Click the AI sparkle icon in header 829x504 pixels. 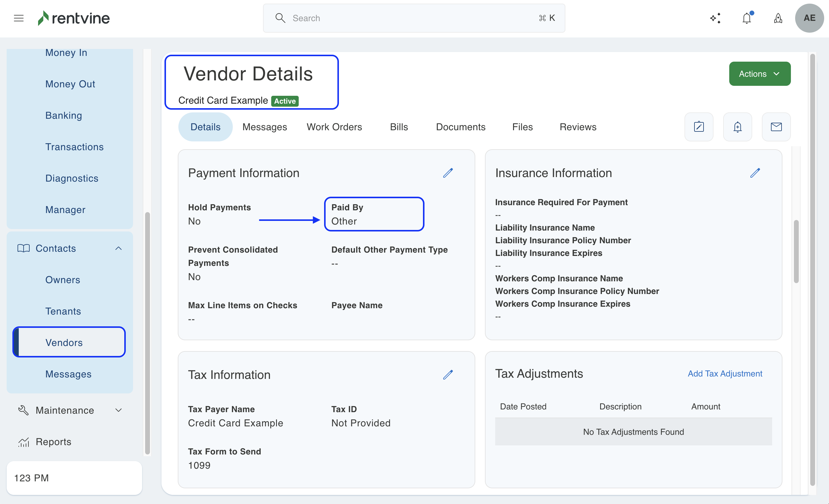(715, 18)
